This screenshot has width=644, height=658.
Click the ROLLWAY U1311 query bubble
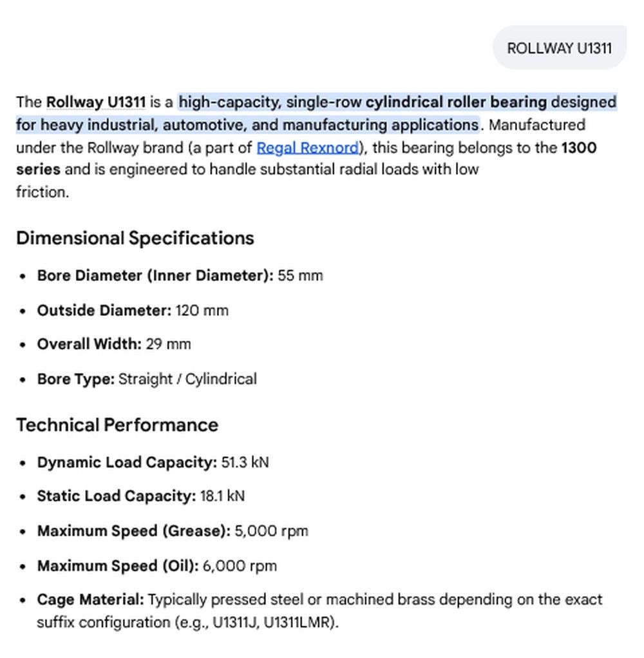(x=559, y=48)
